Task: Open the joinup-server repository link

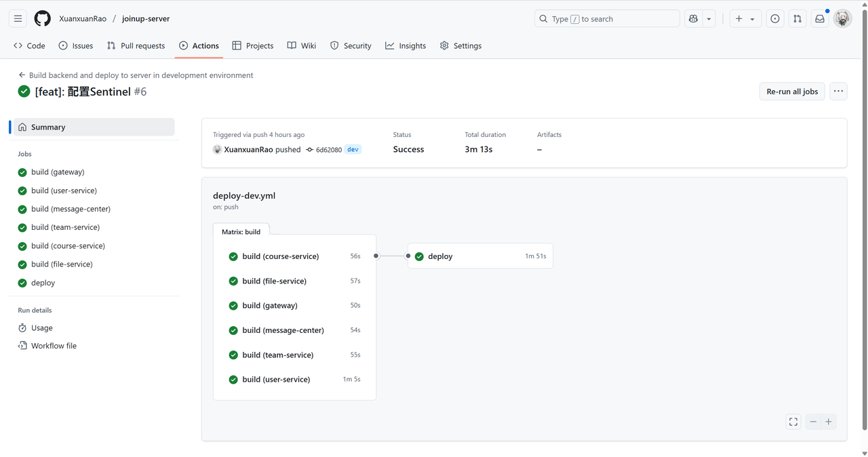Action: (x=146, y=19)
